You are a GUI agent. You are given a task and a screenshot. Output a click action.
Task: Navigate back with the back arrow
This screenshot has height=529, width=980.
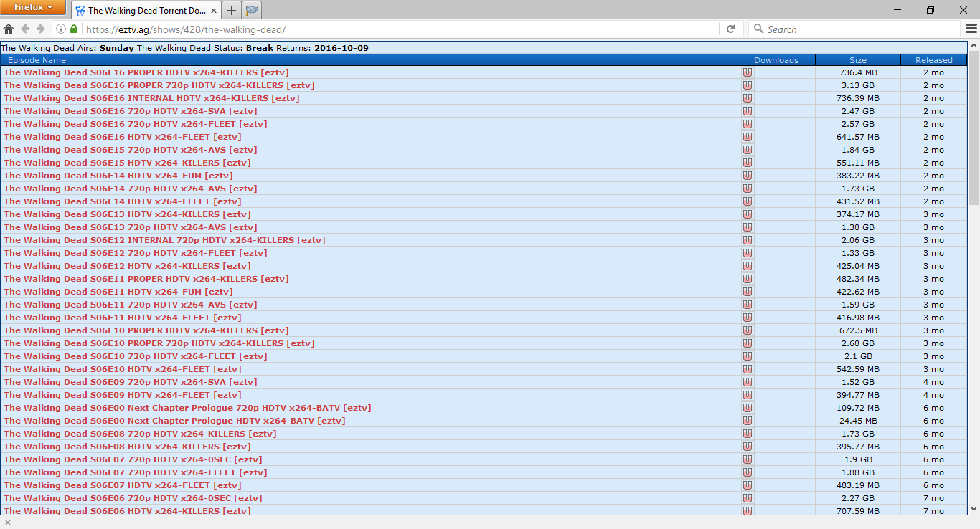(24, 29)
